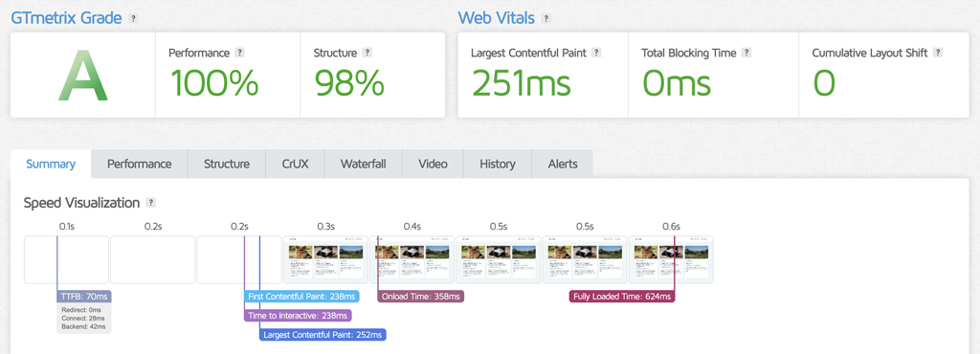This screenshot has height=354, width=980.
Task: Click Time to Interactive: 238ms label
Action: pyautogui.click(x=298, y=316)
